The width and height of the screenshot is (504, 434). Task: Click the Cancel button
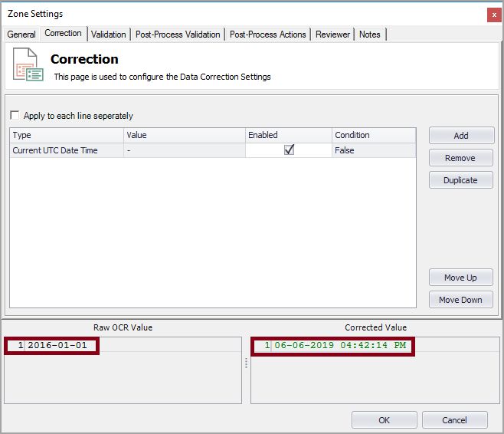(454, 420)
